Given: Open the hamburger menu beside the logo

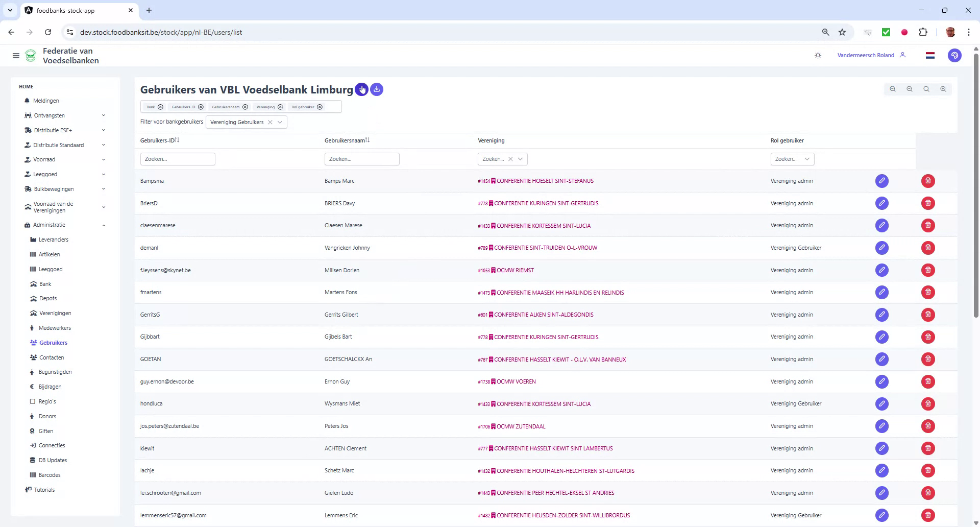Looking at the screenshot, I should point(16,55).
